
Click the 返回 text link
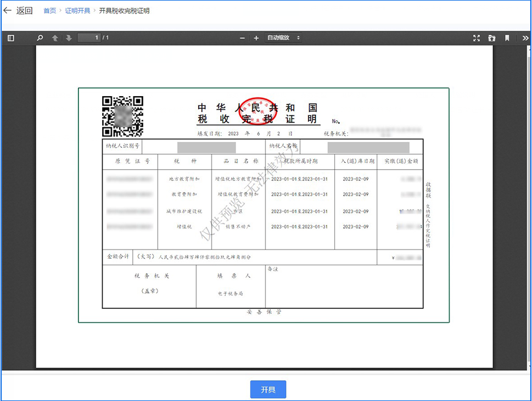pyautogui.click(x=25, y=10)
